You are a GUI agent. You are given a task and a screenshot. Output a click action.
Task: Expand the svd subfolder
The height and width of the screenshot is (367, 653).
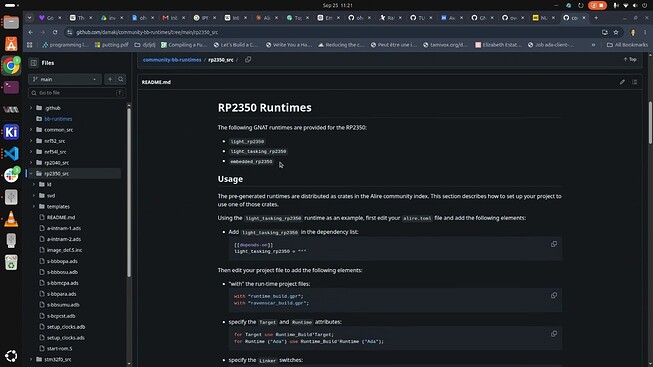tap(34, 195)
